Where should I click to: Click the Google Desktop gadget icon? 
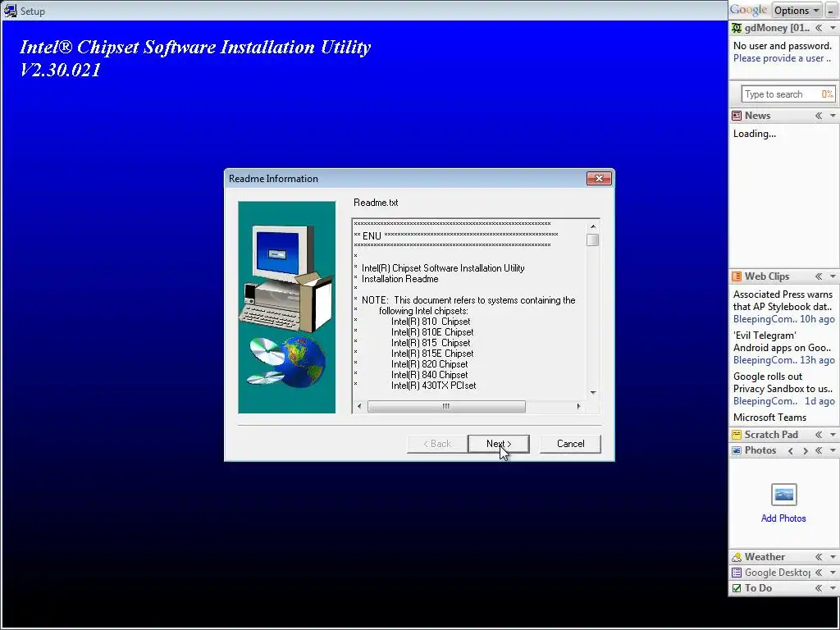pyautogui.click(x=737, y=573)
